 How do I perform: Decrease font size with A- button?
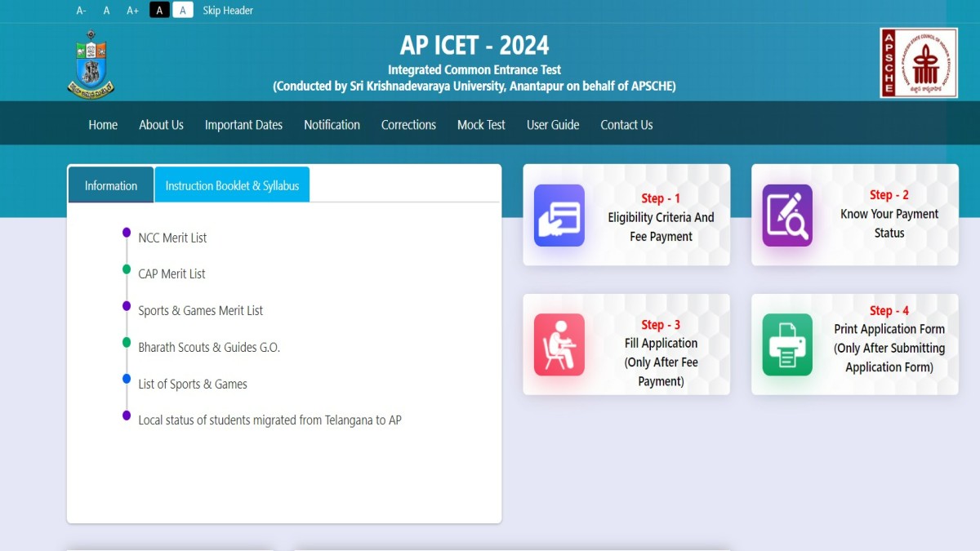pos(81,11)
